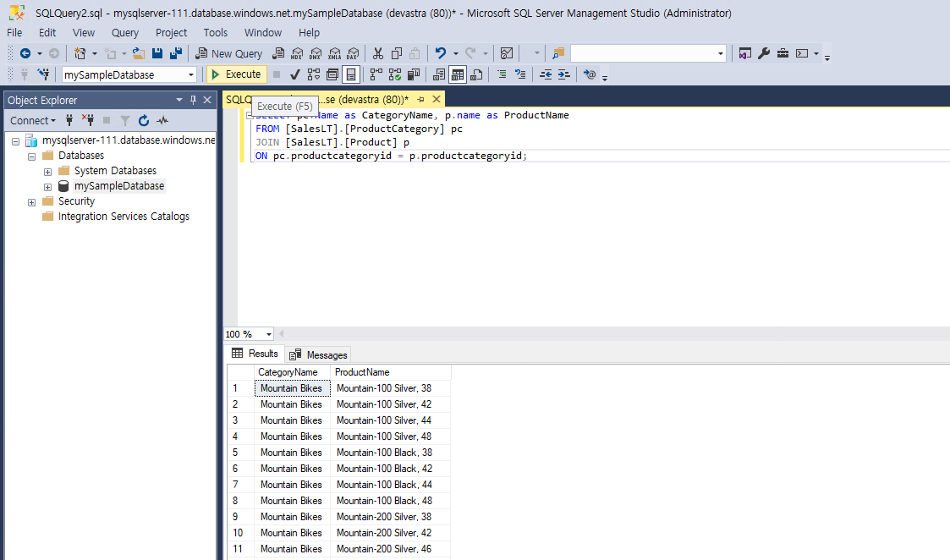Image resolution: width=950 pixels, height=560 pixels.
Task: Click the Increase Indent icon
Action: (x=564, y=74)
